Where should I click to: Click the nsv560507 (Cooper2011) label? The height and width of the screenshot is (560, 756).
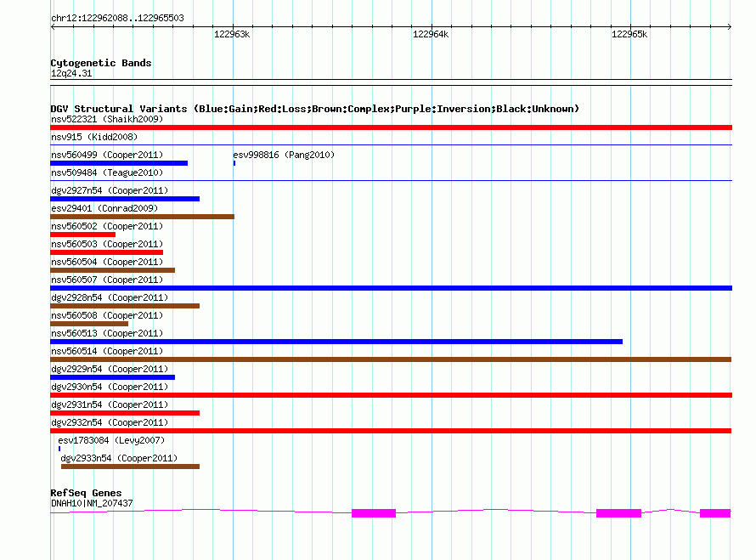tap(107, 280)
